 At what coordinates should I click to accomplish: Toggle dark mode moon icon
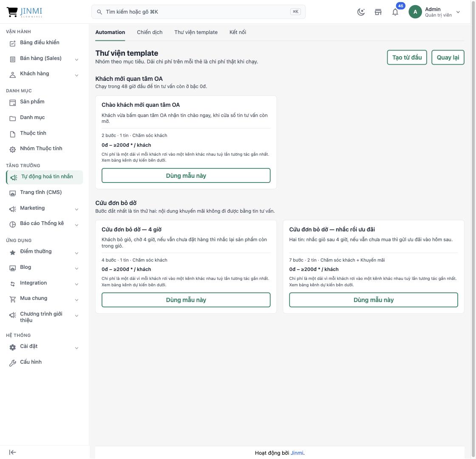coord(361,12)
